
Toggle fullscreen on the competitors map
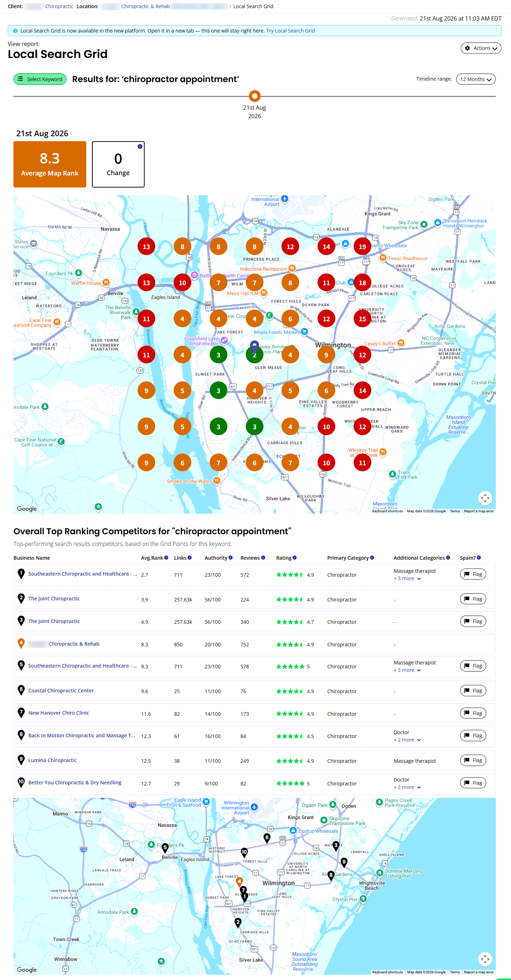click(x=485, y=959)
